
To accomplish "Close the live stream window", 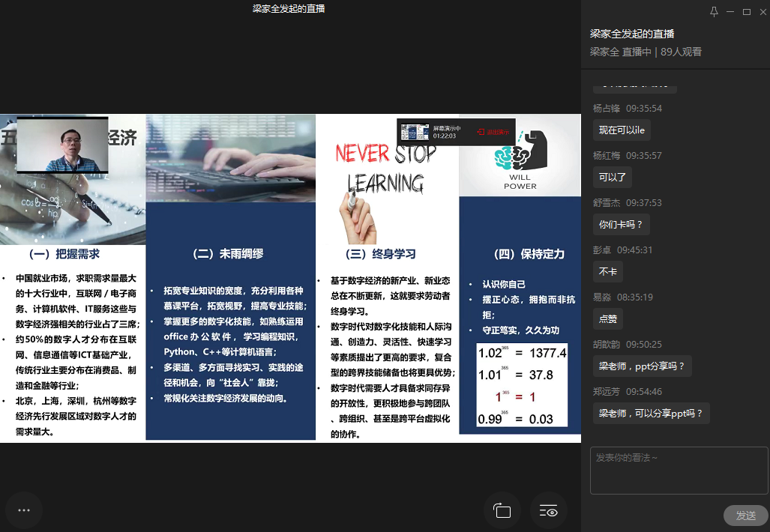I will tap(761, 11).
